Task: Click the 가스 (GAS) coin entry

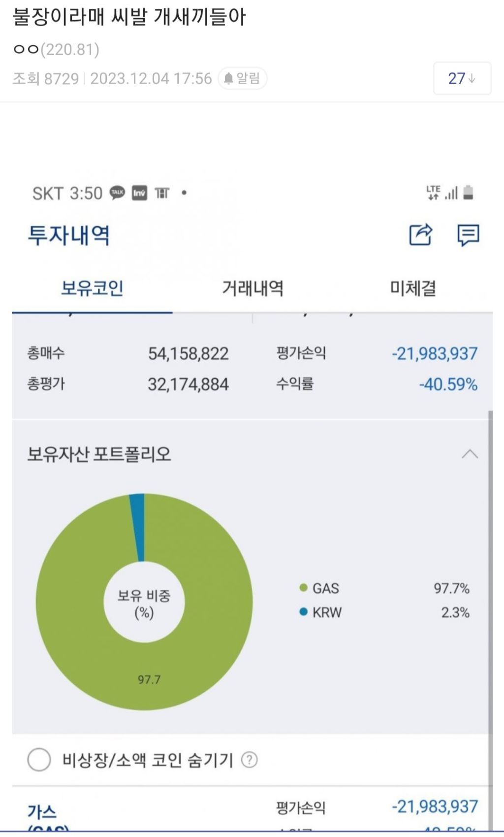Action: tap(42, 813)
